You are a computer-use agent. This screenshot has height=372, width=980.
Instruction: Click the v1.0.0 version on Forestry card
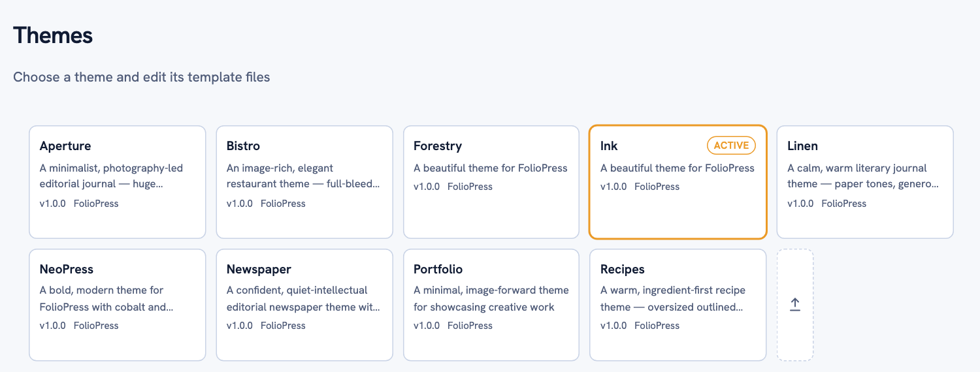(x=427, y=187)
